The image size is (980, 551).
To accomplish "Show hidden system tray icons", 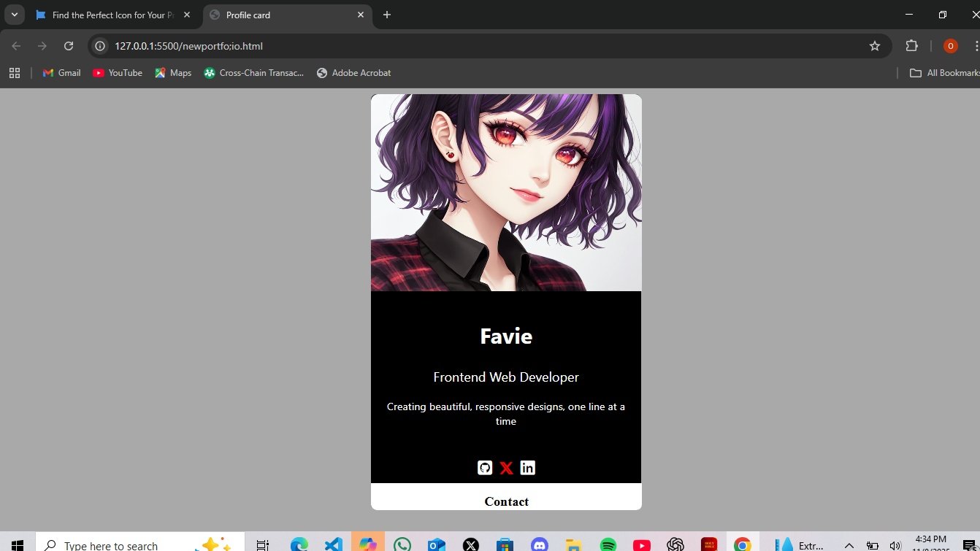I will tap(849, 545).
